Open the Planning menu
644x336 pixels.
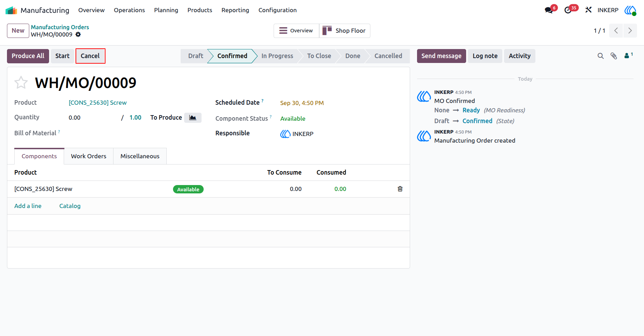pos(166,10)
